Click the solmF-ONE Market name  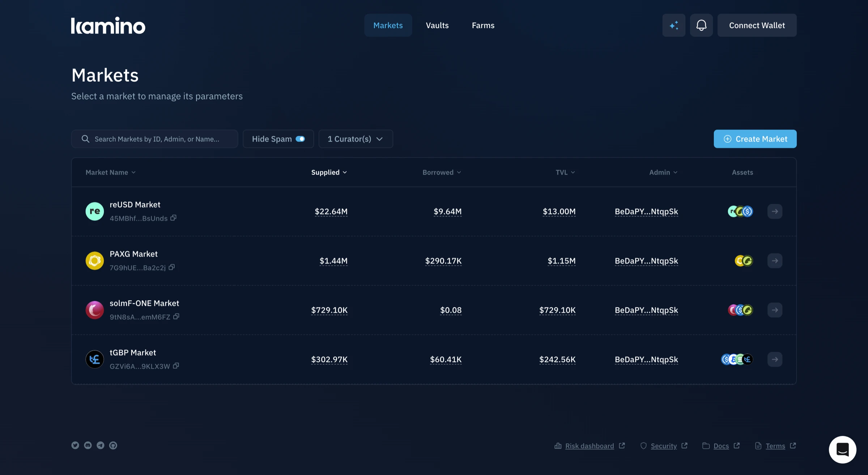(144, 303)
